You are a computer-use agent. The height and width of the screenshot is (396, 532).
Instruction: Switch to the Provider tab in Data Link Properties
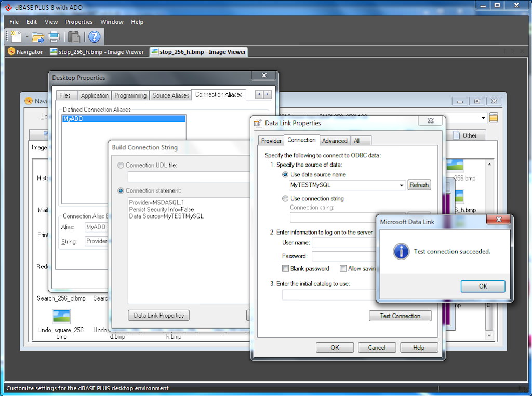pyautogui.click(x=271, y=141)
